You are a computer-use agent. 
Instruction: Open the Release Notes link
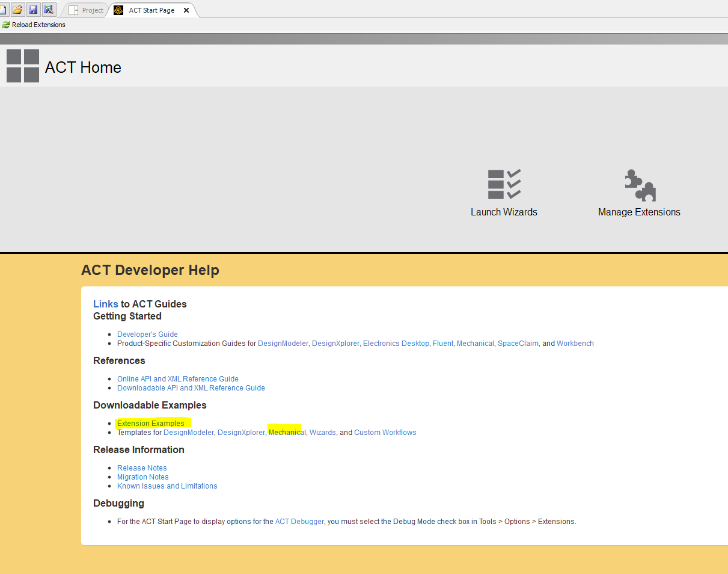click(x=142, y=468)
